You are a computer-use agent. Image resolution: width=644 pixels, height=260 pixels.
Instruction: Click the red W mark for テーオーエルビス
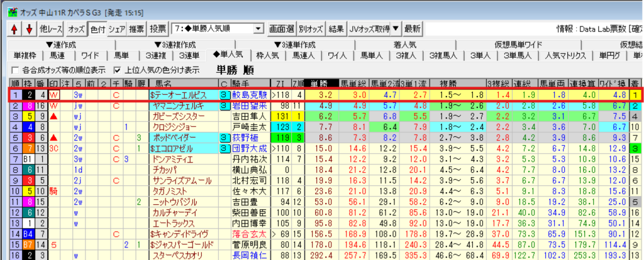tap(53, 95)
